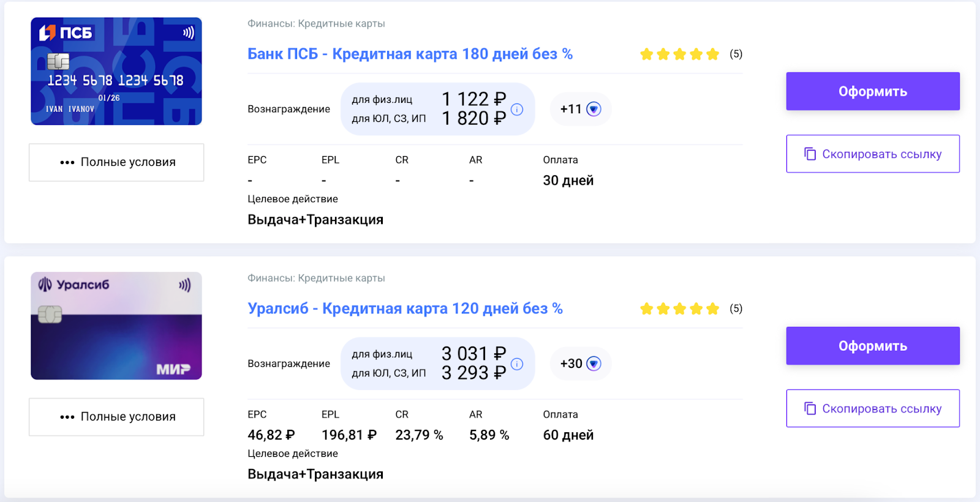
Task: Click info icon beside Uralsib reward amounts
Action: (517, 364)
